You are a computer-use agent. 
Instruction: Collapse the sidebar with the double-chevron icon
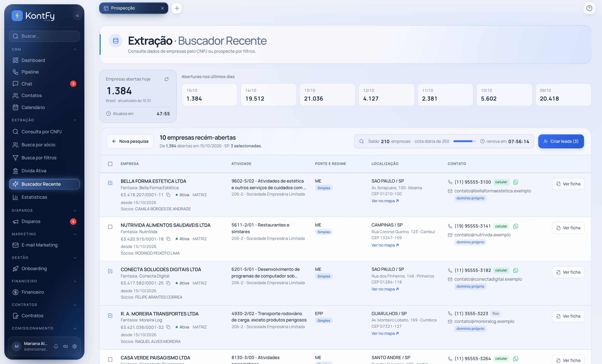(x=77, y=16)
